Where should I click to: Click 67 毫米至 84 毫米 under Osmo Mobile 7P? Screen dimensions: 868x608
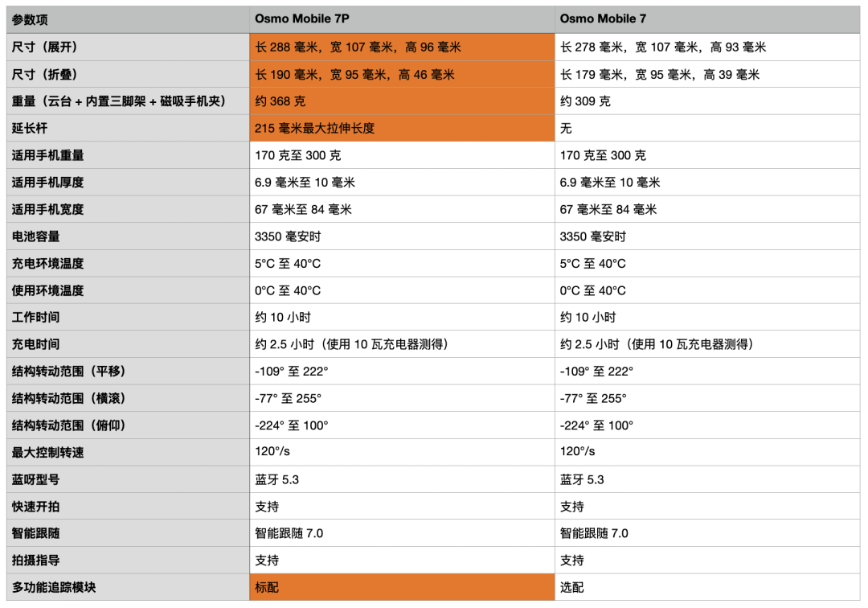click(402, 209)
